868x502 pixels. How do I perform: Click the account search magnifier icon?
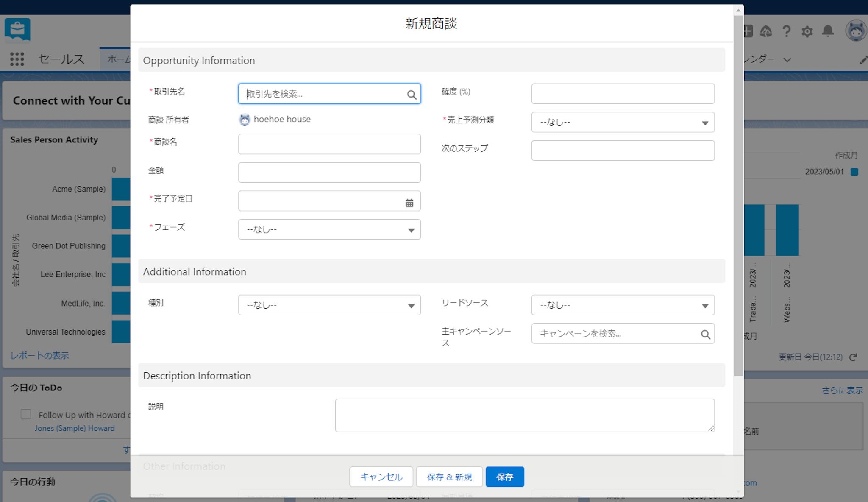pos(411,95)
